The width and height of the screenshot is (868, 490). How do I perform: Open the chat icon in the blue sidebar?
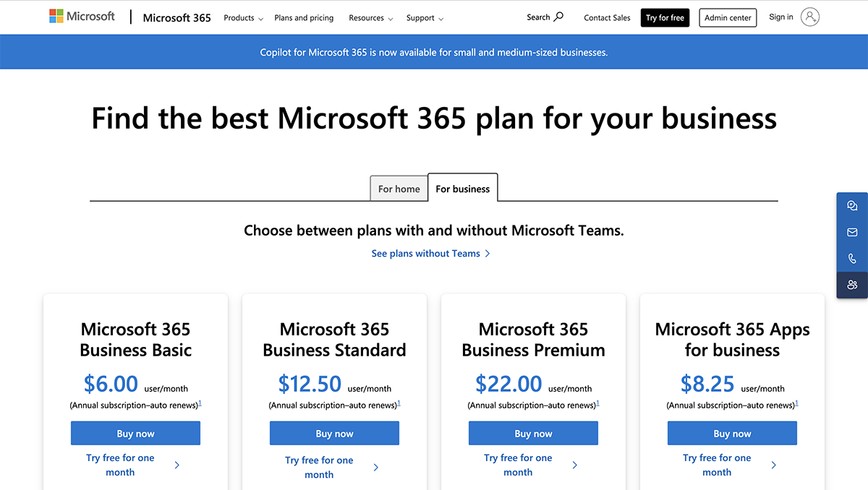852,205
